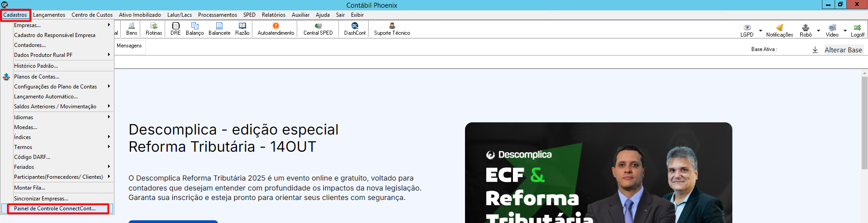Open the Relatórios menu
Screen dimensions: 868x223
(x=274, y=15)
